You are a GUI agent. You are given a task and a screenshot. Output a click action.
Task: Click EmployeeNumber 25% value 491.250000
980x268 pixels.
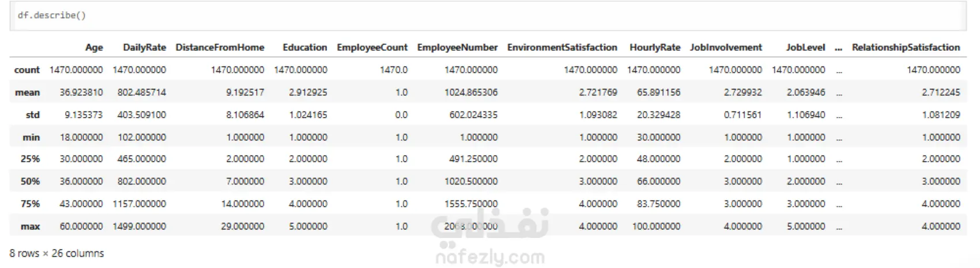coord(473,159)
